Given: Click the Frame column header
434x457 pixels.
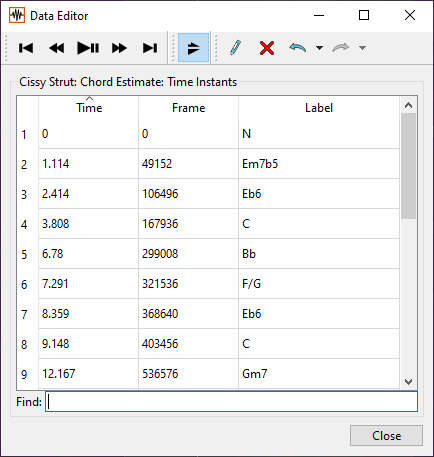Looking at the screenshot, I should coord(188,107).
